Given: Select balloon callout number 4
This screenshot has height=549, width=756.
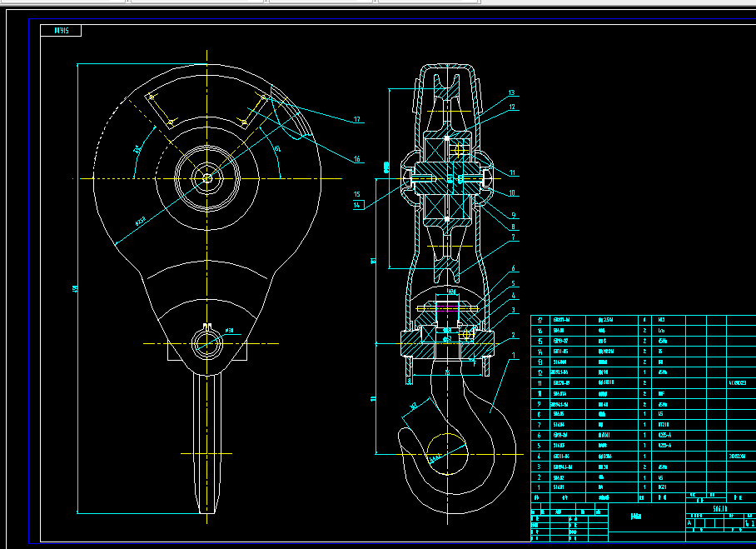Looking at the screenshot, I should (513, 295).
